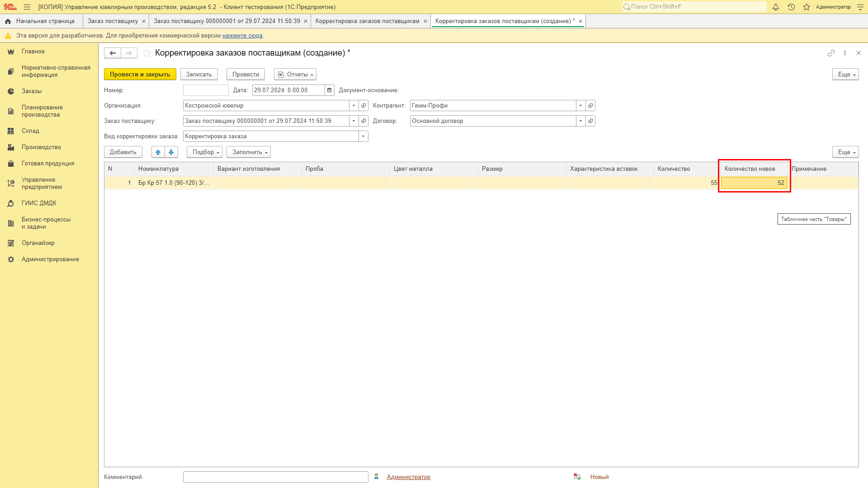Open the Подбор dropdown button
868x488 pixels.
coord(205,152)
